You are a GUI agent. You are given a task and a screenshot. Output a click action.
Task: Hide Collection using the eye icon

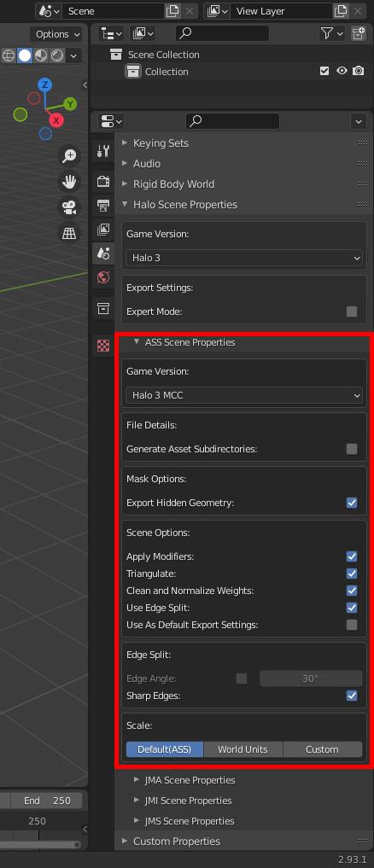[x=342, y=71]
